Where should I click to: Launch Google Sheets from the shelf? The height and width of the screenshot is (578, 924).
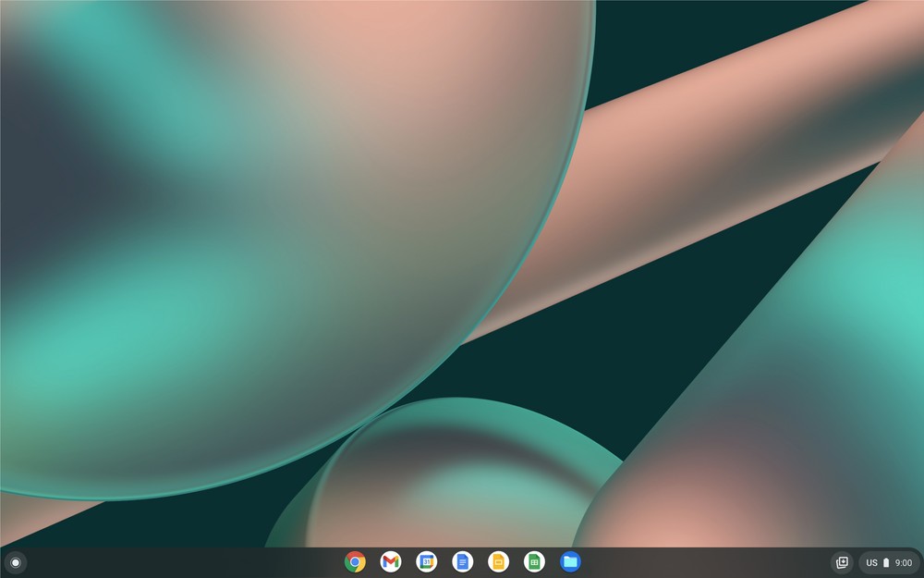[534, 561]
